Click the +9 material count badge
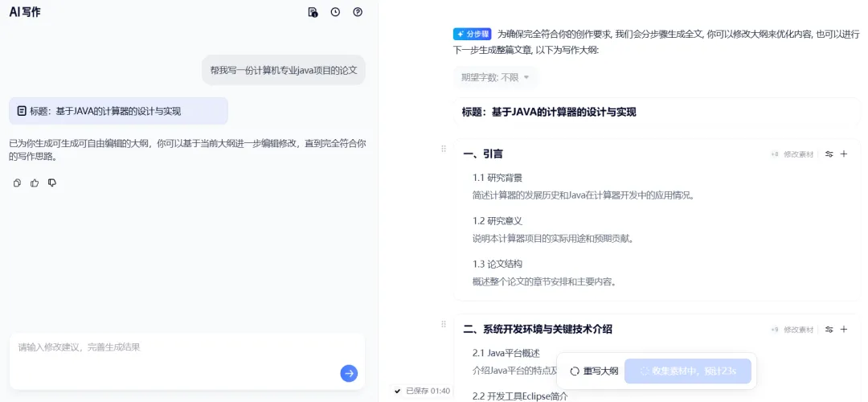The height and width of the screenshot is (402, 868). [775, 330]
